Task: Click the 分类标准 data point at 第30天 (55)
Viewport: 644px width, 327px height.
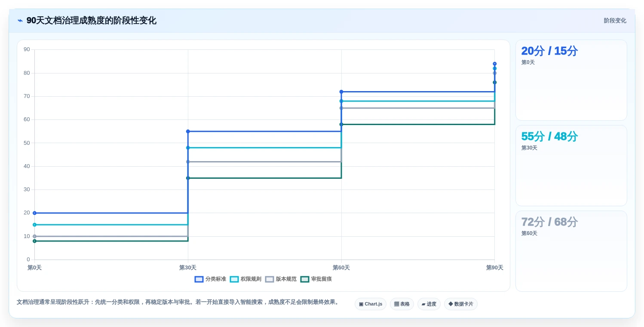Action: point(188,131)
